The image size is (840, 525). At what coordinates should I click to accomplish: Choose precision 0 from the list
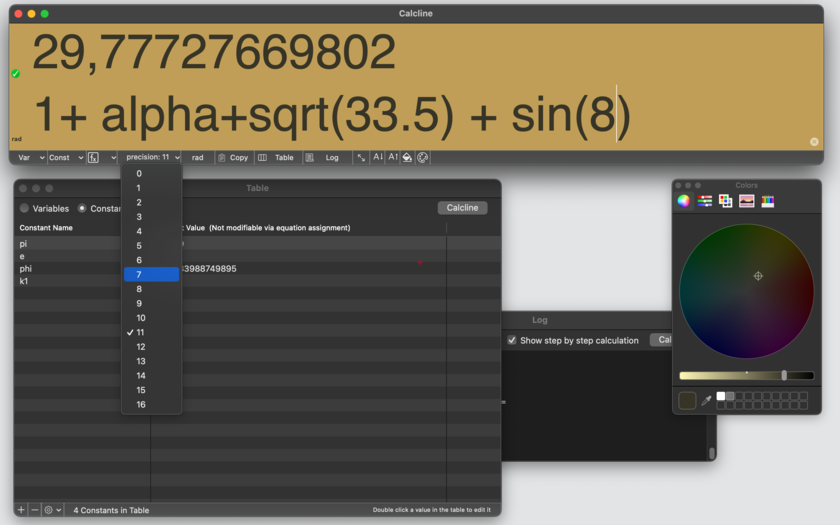[152, 174]
